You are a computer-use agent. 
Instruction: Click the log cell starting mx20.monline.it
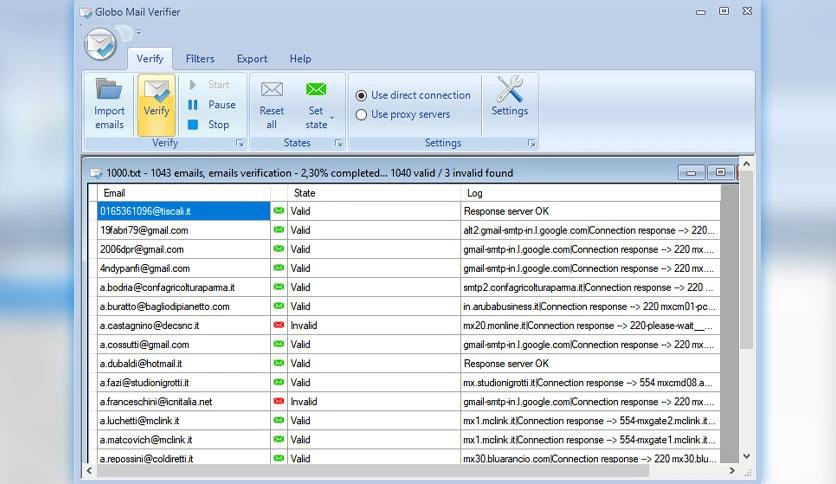click(x=590, y=325)
